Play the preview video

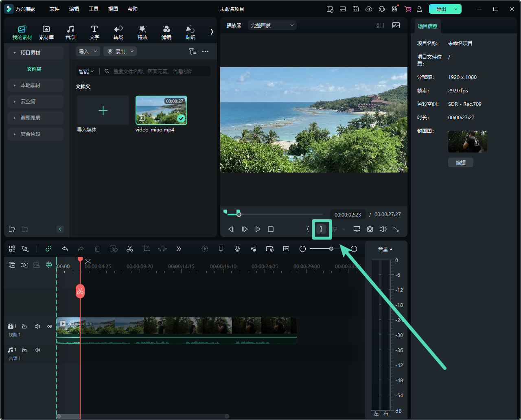[x=258, y=229]
